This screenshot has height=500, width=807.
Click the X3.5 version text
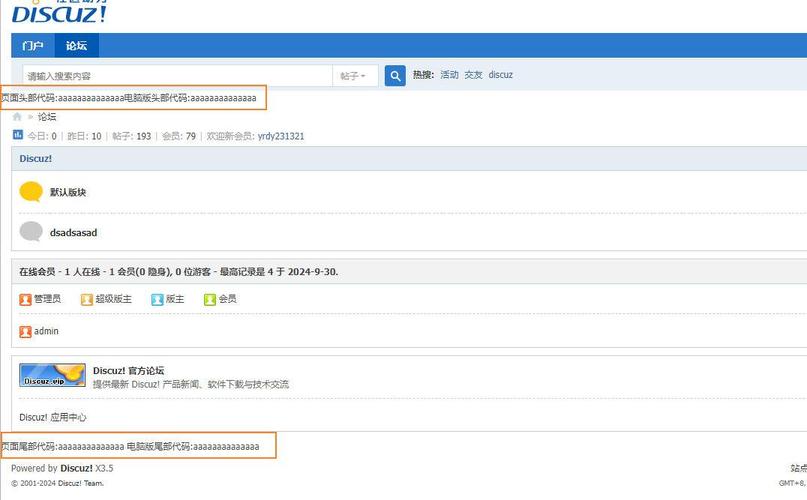(104, 469)
